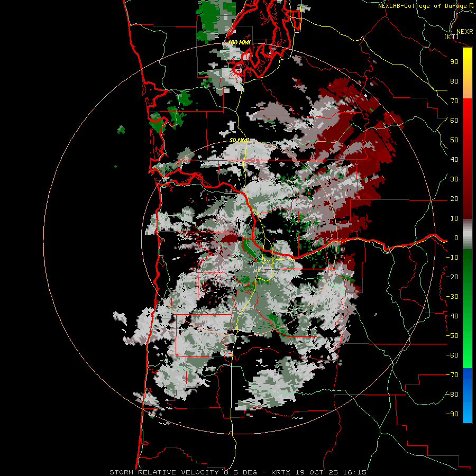The width and height of the screenshot is (476, 476).
Task: Click "STORM RELATIVE VELOCITY" in the footer
Action: click(164, 472)
